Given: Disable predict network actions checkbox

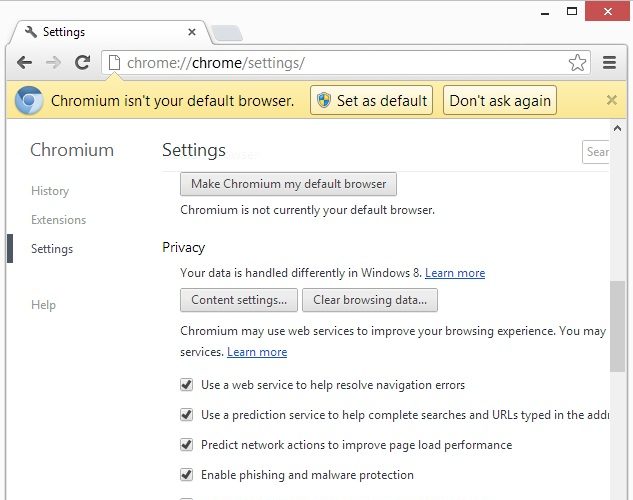Looking at the screenshot, I should pos(186,445).
